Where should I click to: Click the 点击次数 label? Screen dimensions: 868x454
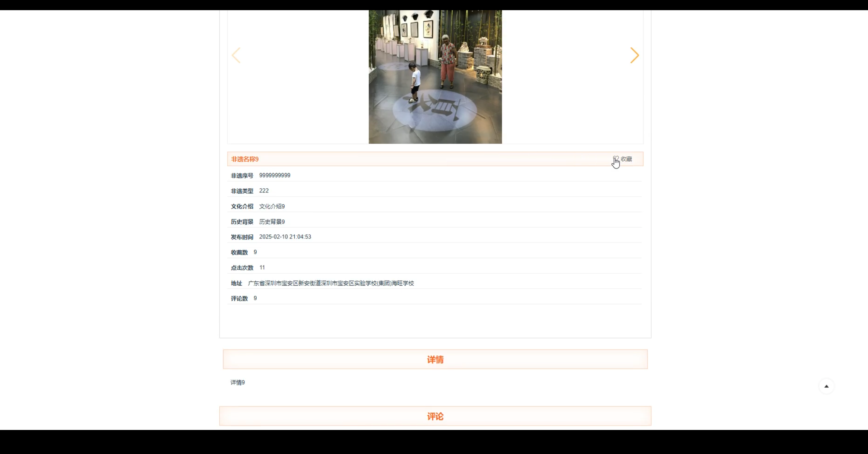coord(242,268)
